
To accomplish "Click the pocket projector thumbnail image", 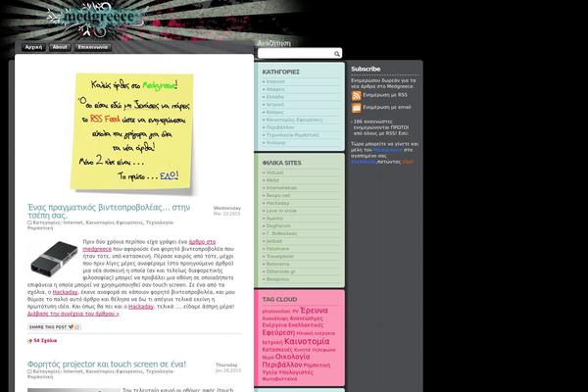I will pos(54,258).
